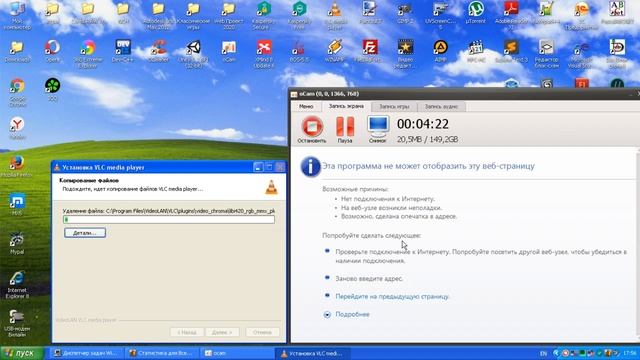Viewport: 640px width, 360px height.
Task: Click the VLC installer copy progress bar
Action: [169, 220]
